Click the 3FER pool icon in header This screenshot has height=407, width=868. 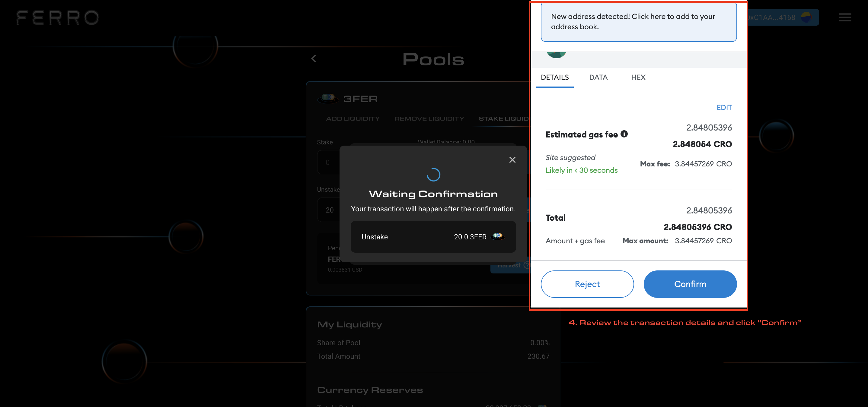tap(327, 98)
